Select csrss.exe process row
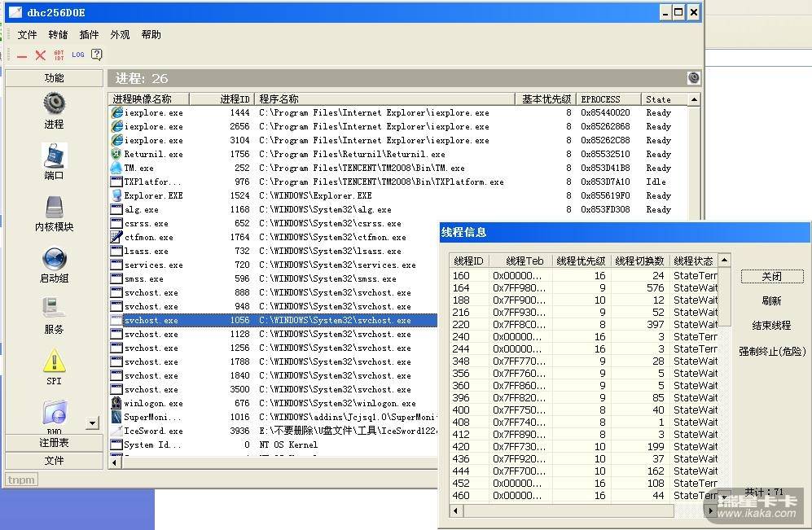This screenshot has height=530, width=812. click(274, 223)
